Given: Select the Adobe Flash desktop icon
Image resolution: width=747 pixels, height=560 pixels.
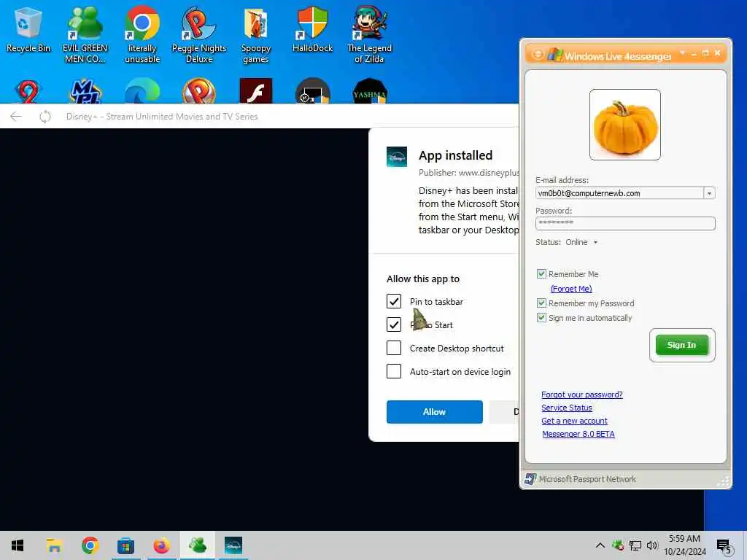Looking at the screenshot, I should click(x=256, y=91).
